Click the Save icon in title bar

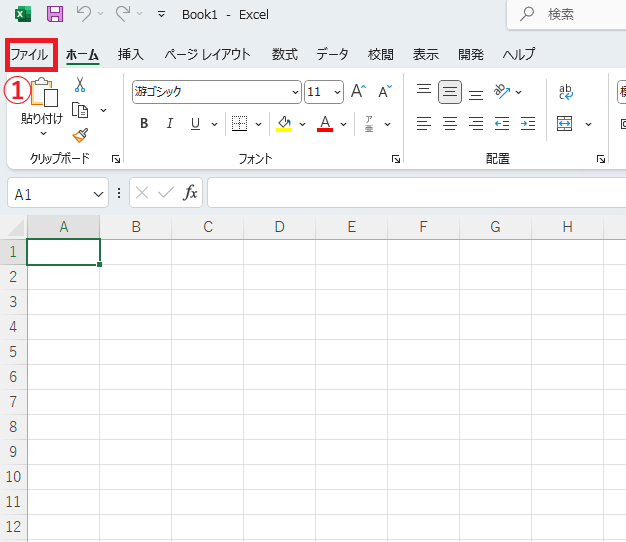tap(55, 14)
